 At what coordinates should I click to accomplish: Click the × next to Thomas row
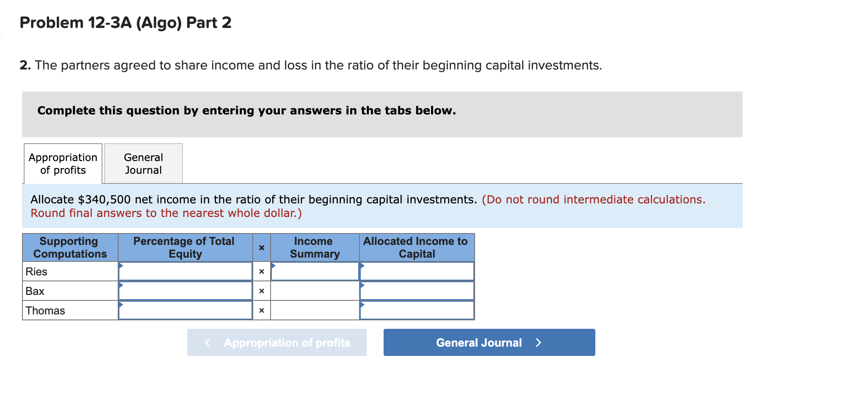pyautogui.click(x=261, y=310)
